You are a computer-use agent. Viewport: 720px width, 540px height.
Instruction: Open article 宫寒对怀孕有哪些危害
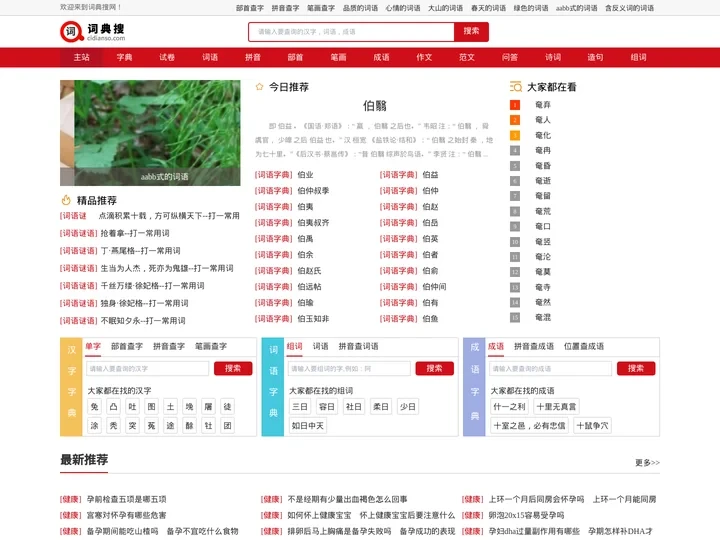pos(126,515)
